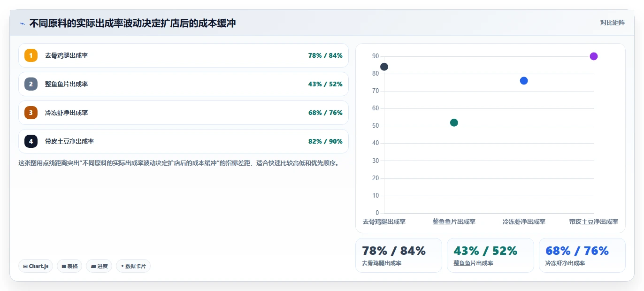644x291 pixels.
Task: Click the y-axis label 0
Action: (x=377, y=213)
